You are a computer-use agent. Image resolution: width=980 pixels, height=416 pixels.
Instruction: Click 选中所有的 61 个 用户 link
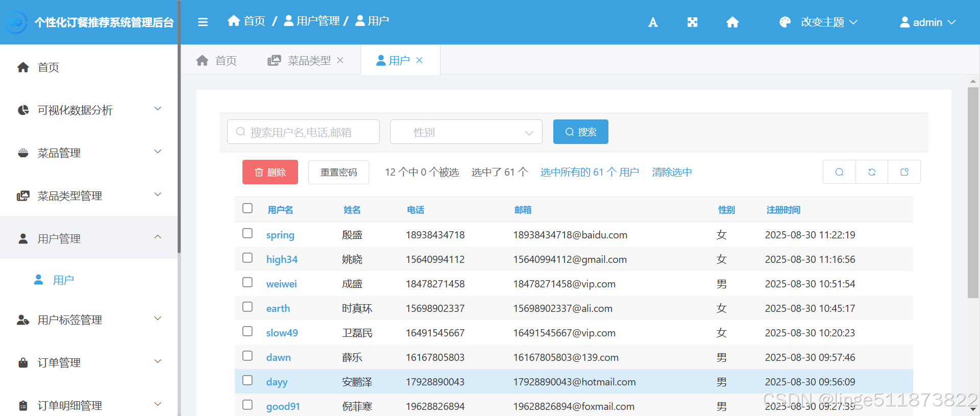pyautogui.click(x=590, y=172)
